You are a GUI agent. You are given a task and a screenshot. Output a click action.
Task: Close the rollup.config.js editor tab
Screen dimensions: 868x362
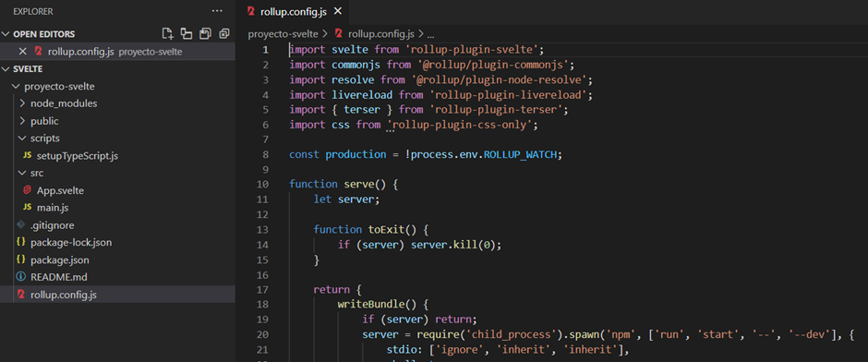[x=338, y=11]
